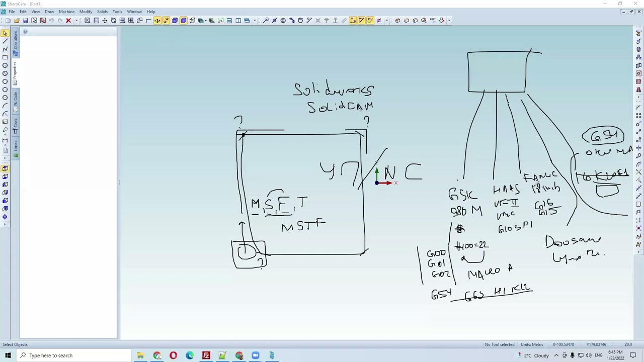644x362 pixels.
Task: Open FileZilla from the taskbar
Action: tap(206, 355)
